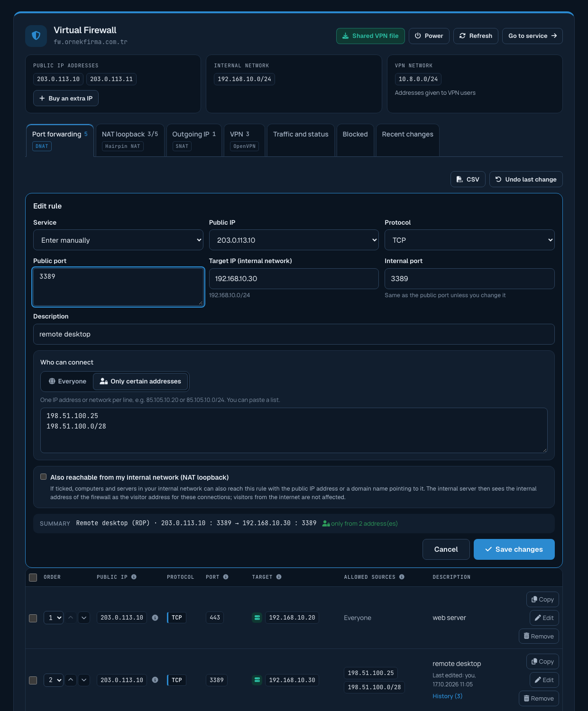
Task: Click the Public port text area
Action: (118, 287)
